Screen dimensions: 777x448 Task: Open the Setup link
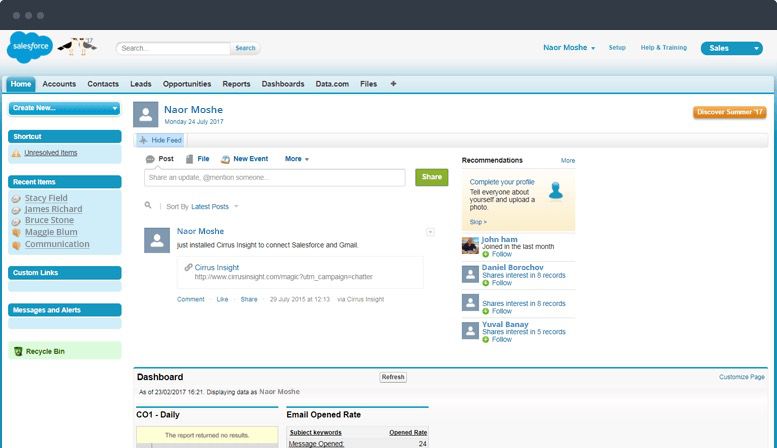(x=617, y=48)
